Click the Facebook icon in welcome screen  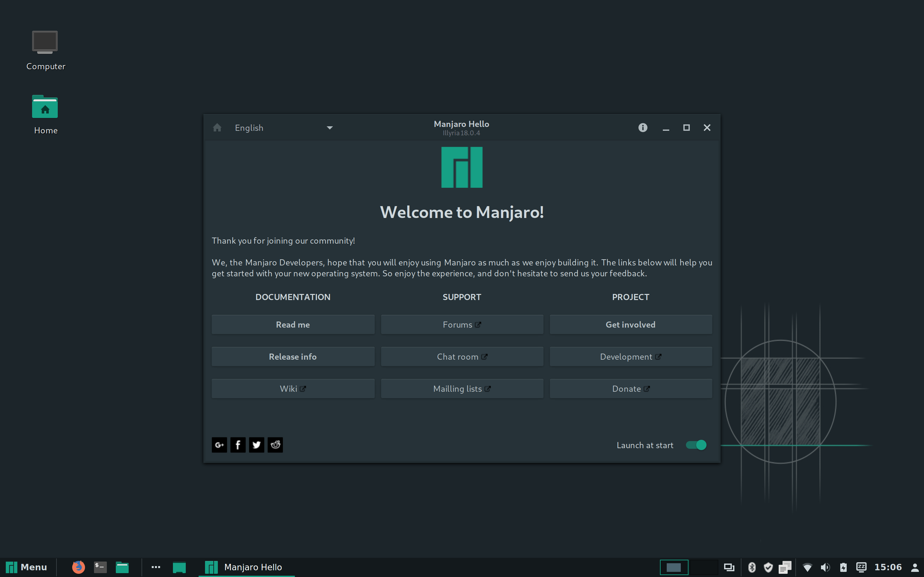237,445
